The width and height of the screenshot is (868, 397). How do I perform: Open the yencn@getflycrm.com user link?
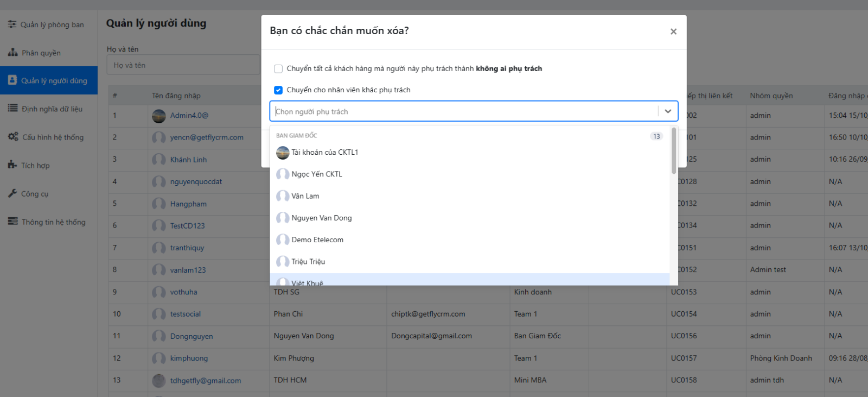pyautogui.click(x=207, y=137)
